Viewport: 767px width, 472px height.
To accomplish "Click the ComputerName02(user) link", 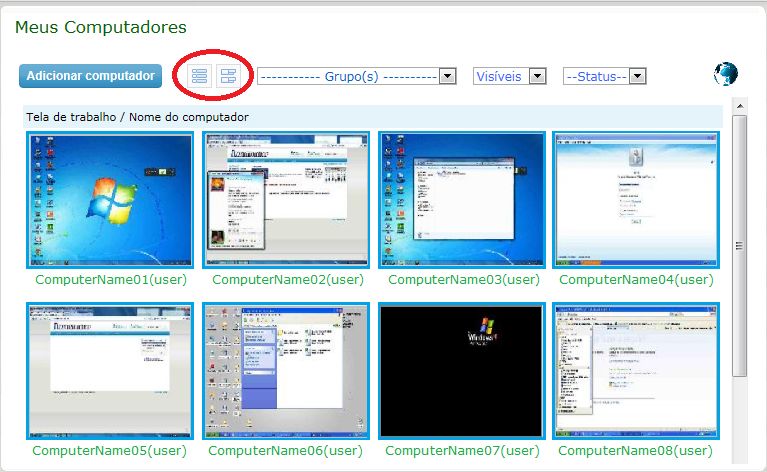I will coord(288,280).
